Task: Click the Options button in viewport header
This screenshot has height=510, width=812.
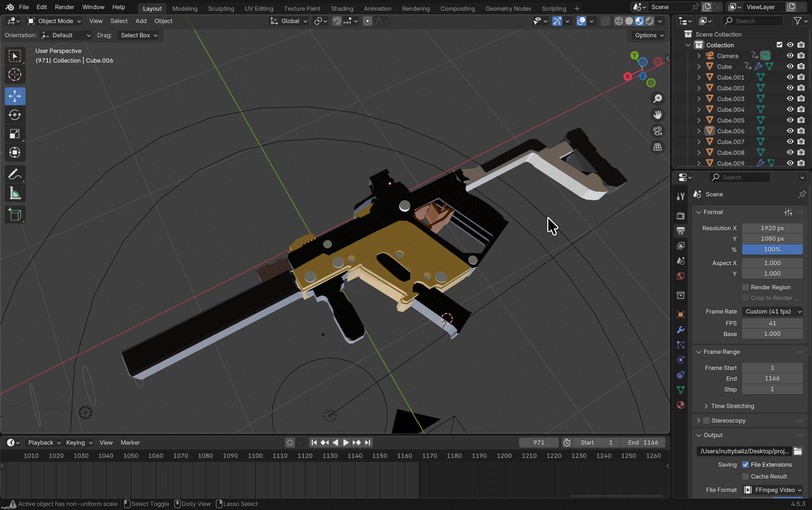Action: pos(647,35)
